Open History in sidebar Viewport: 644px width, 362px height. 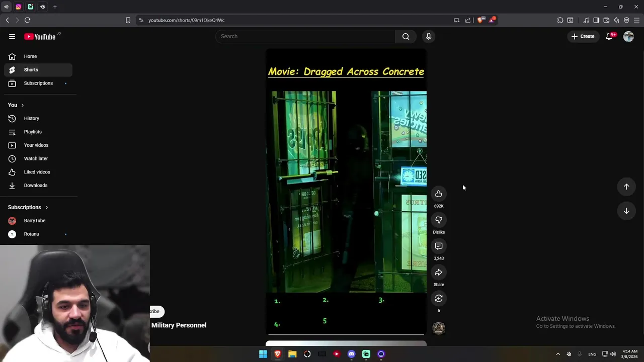[38, 118]
